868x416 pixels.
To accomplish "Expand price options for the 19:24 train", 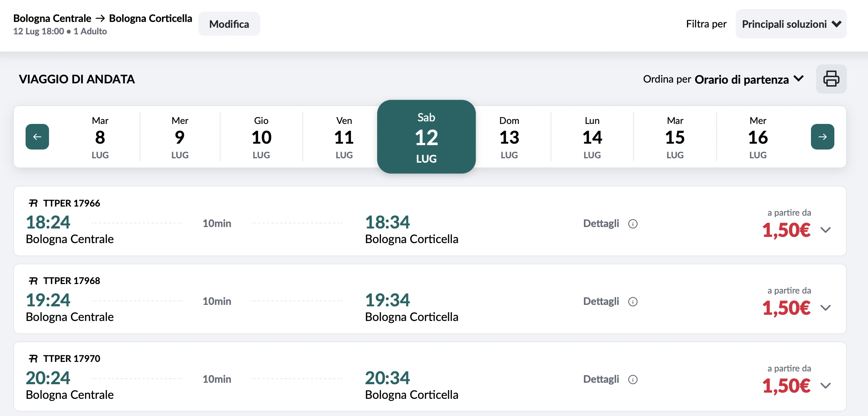I will click(826, 308).
